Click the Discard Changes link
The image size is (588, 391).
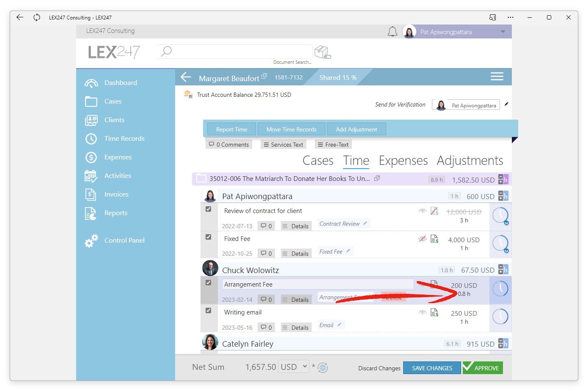click(x=379, y=368)
